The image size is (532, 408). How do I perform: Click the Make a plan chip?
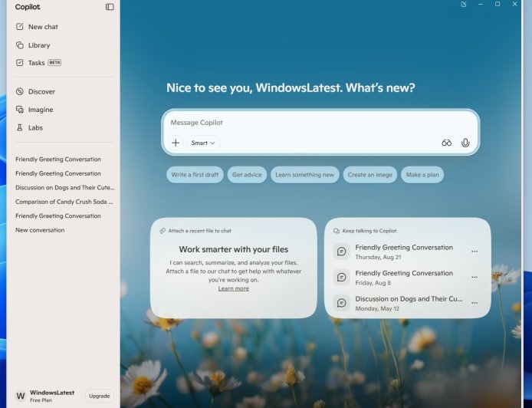pyautogui.click(x=422, y=174)
